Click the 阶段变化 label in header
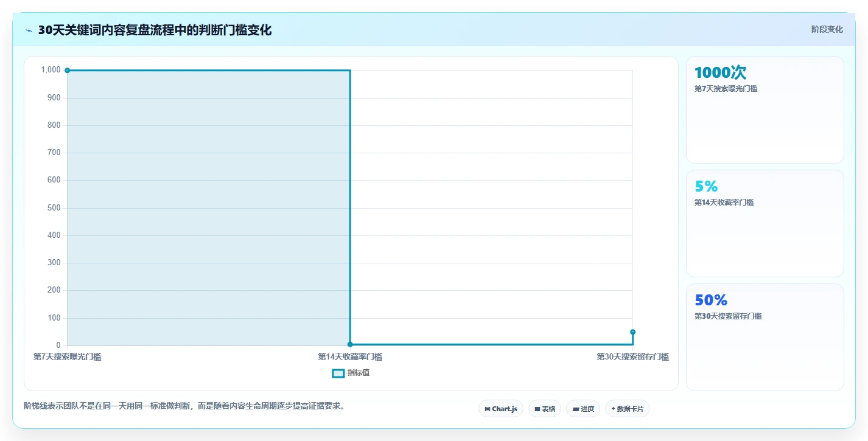 pyautogui.click(x=827, y=29)
